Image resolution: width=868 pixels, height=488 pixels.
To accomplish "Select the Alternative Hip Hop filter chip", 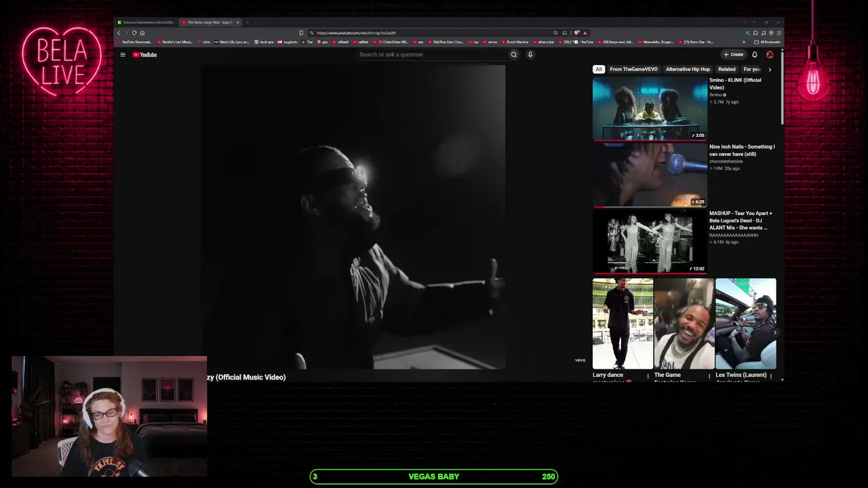I will [688, 69].
